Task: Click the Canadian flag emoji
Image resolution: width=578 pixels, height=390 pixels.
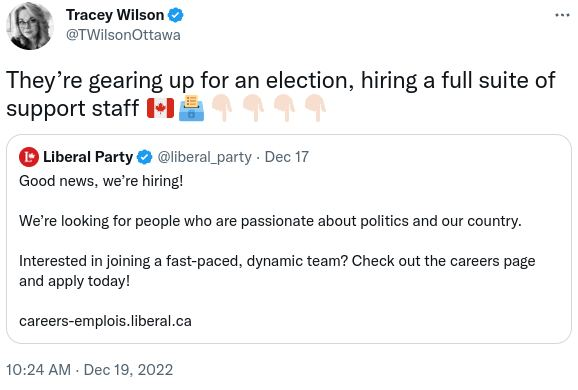Action: point(160,108)
